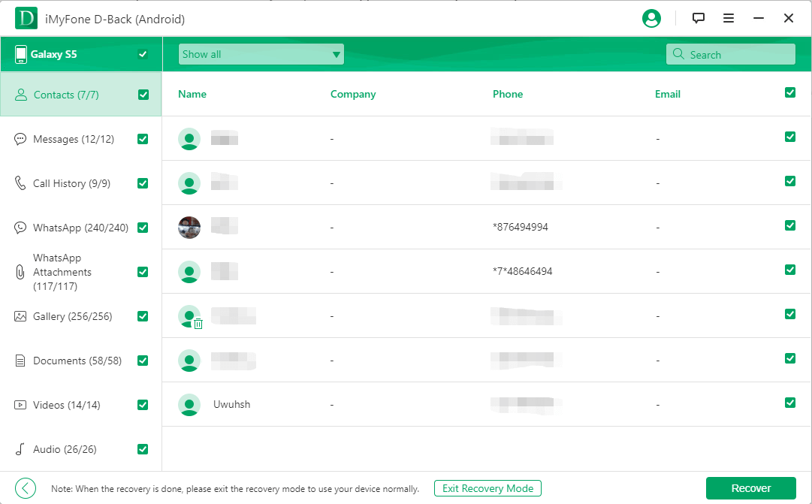Viewport: 812px width, 504px height.
Task: Toggle the Galaxy S5 device checkbox
Action: [x=143, y=54]
